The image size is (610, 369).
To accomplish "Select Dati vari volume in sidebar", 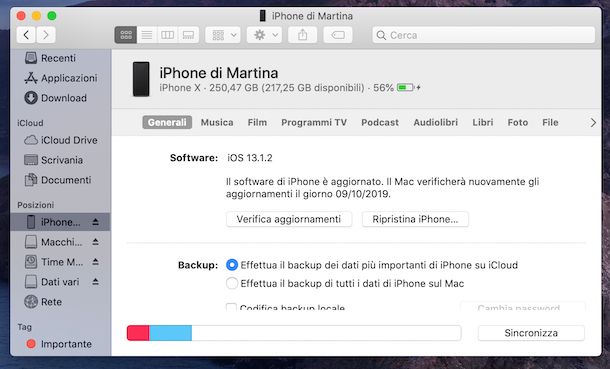I will [x=52, y=282].
